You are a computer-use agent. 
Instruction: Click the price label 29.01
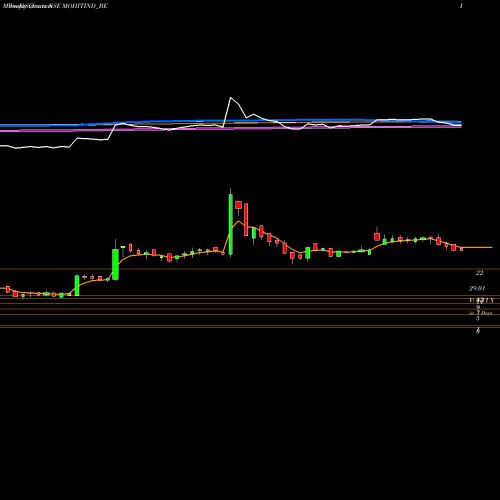click(x=477, y=288)
